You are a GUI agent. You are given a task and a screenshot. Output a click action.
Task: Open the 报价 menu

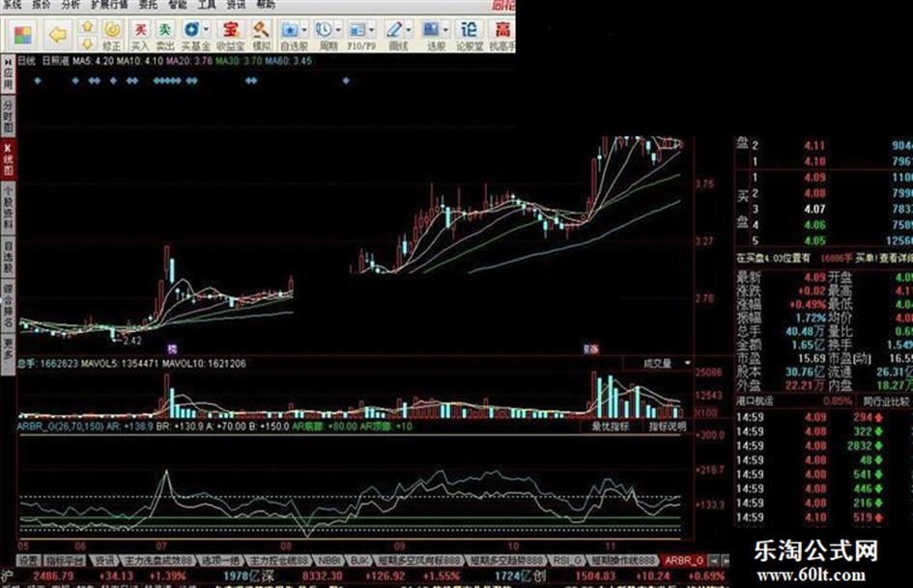click(42, 5)
